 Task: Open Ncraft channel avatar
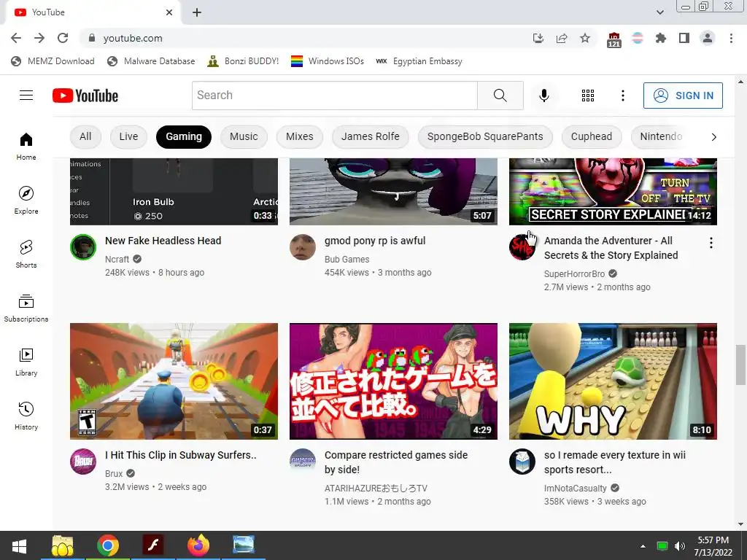[x=83, y=246]
